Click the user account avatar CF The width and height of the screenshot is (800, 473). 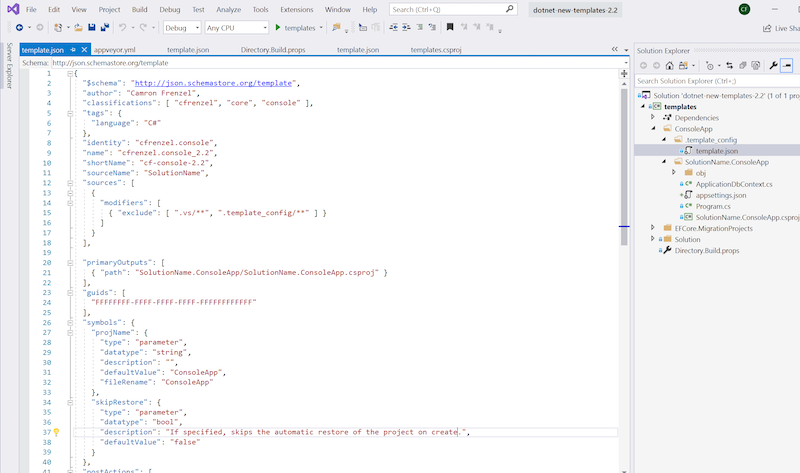tap(744, 9)
